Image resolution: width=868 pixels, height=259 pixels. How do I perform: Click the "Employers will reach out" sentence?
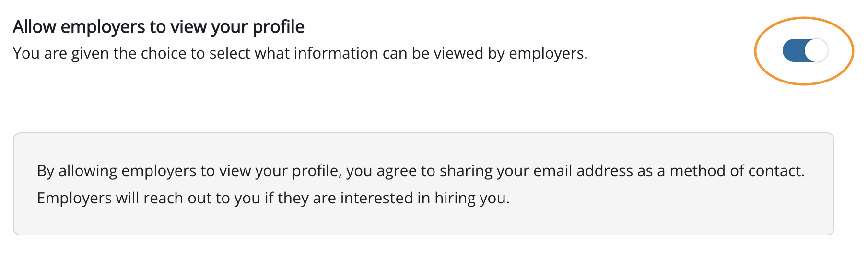pyautogui.click(x=273, y=198)
